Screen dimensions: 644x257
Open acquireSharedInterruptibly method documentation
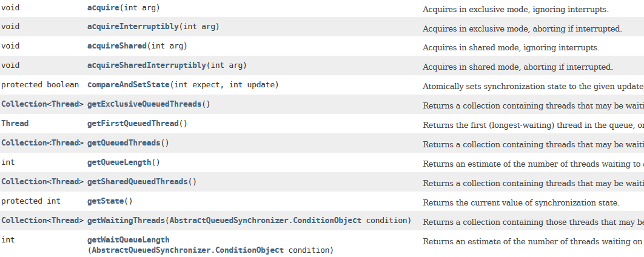coord(147,65)
